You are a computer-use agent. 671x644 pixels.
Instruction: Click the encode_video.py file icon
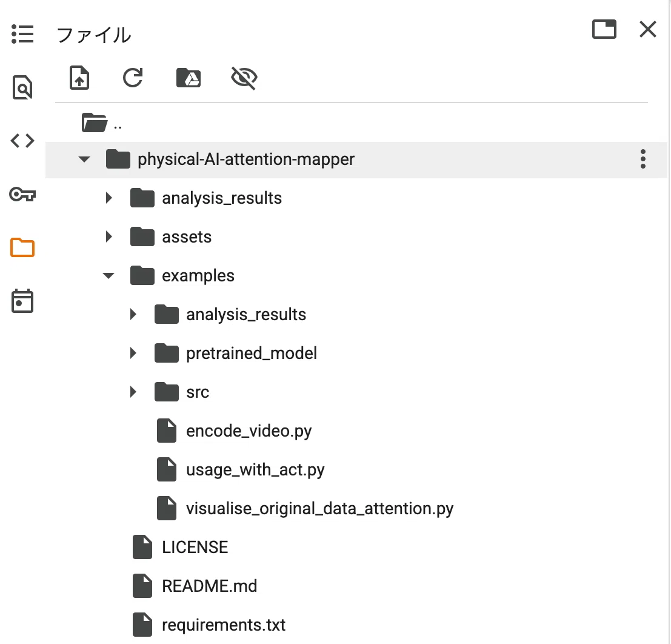pos(167,431)
